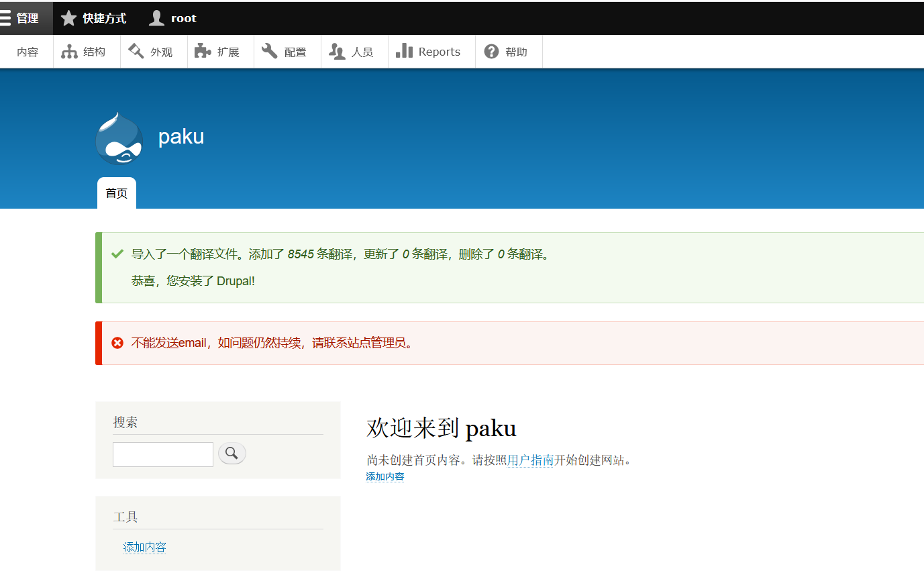
Task: Open the 快捷方式 star shortcuts menu
Action: click(93, 18)
